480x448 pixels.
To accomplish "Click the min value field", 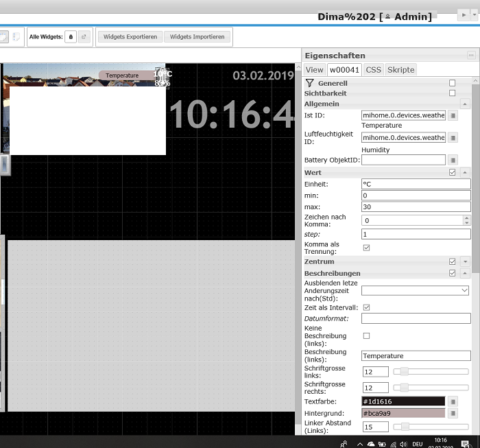I will [416, 196].
